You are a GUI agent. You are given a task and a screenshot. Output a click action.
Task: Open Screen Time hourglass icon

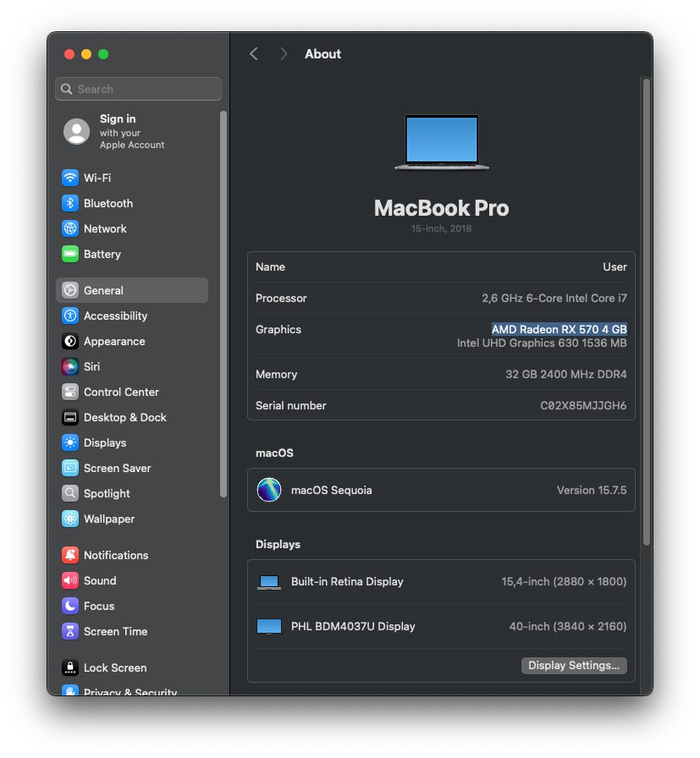click(x=70, y=631)
